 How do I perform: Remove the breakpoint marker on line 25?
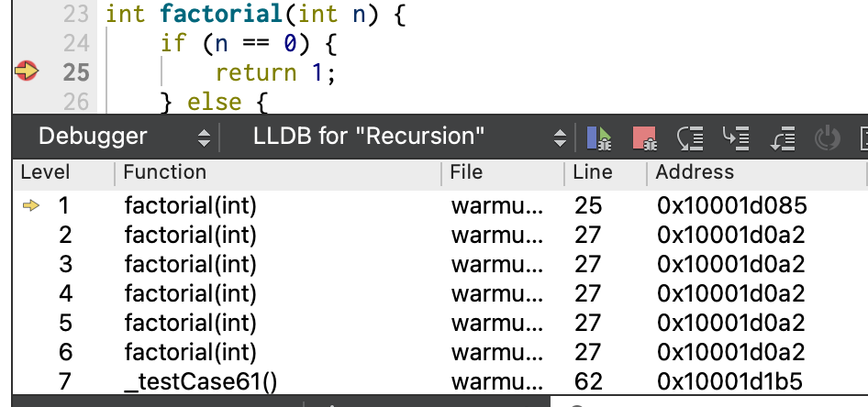[x=26, y=71]
